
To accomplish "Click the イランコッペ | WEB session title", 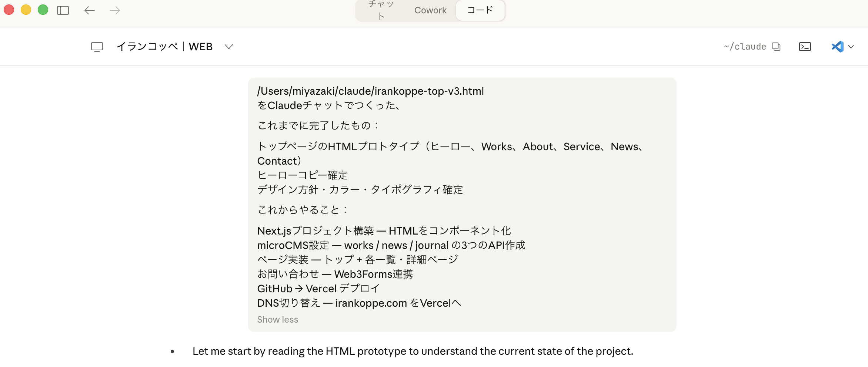I will 164,47.
